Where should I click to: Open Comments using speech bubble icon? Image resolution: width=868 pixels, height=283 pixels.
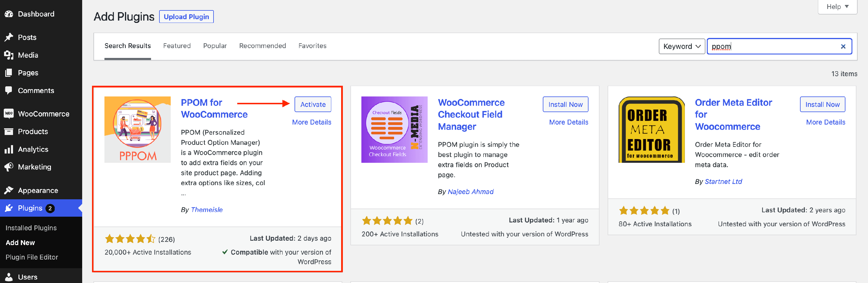9,90
